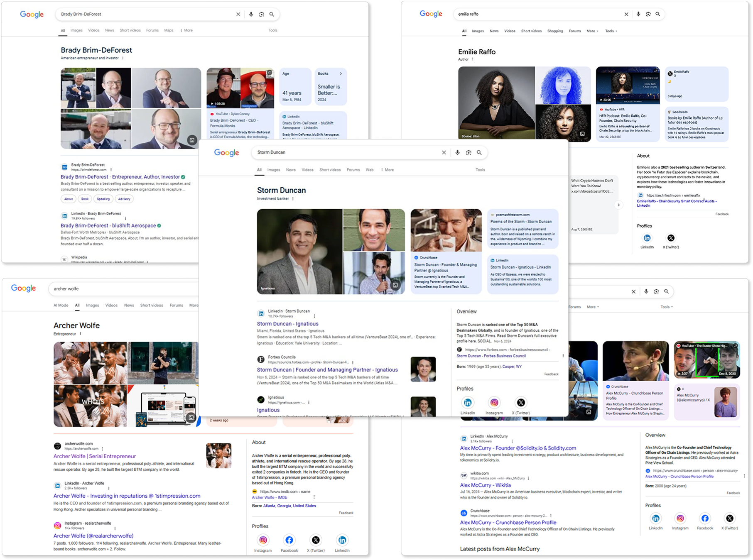Image resolution: width=753 pixels, height=560 pixels.
Task: Click the search magnifier icon on the Brady page
Action: pyautogui.click(x=272, y=14)
